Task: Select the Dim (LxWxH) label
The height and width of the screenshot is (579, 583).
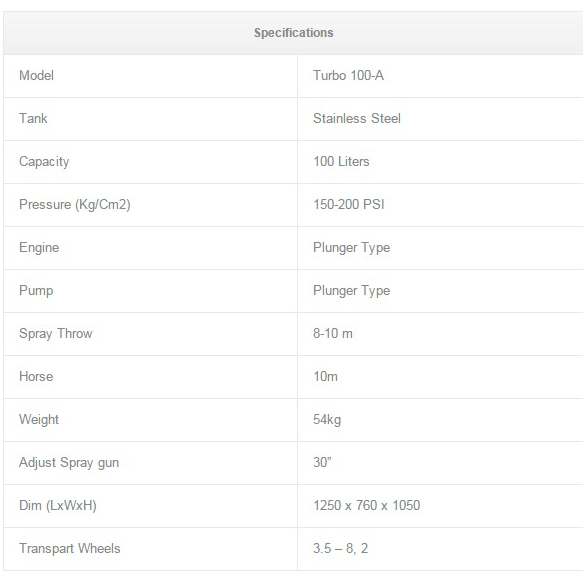Action: [x=58, y=506]
